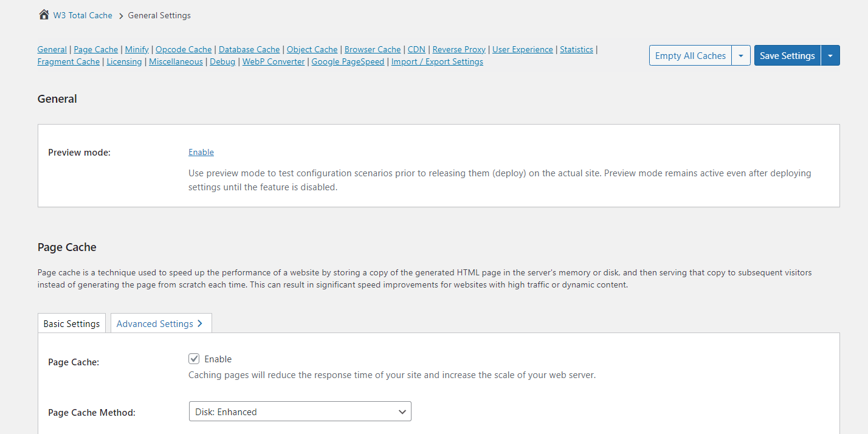The width and height of the screenshot is (868, 434).
Task: Open the Licensing section link
Action: click(x=124, y=61)
